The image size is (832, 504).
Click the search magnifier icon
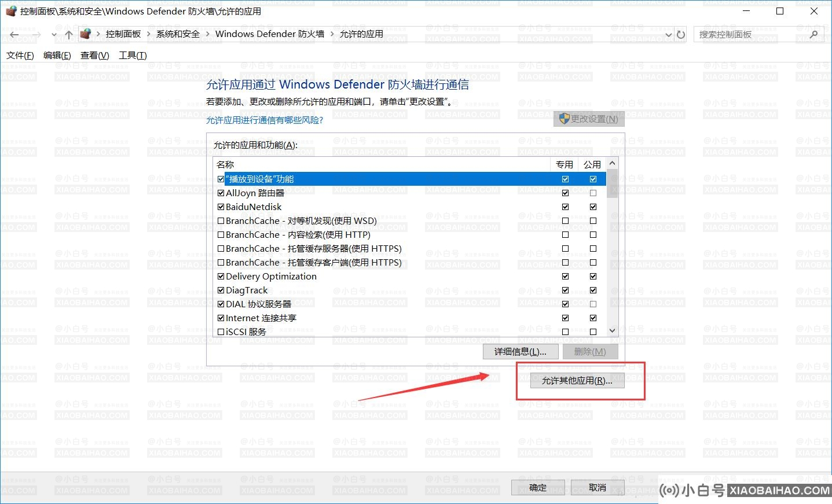pyautogui.click(x=813, y=35)
